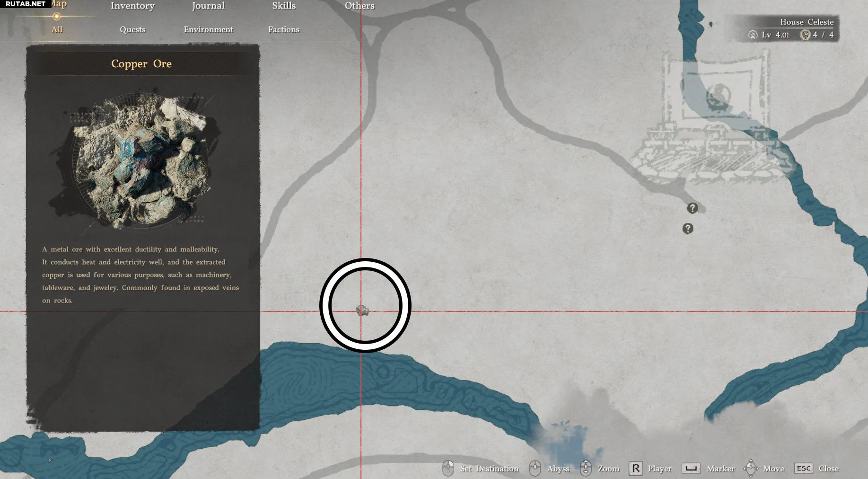Screen dimensions: 868x479
Task: Go to the Others tab
Action: pos(359,6)
